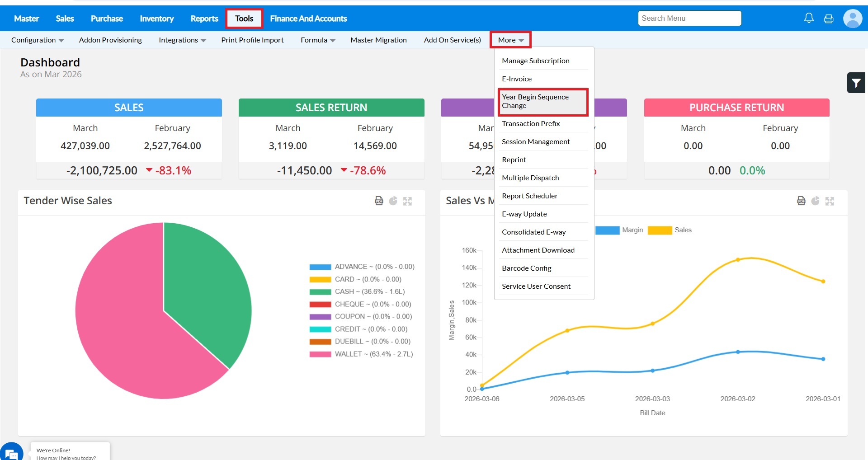Image resolution: width=868 pixels, height=460 pixels.
Task: Click the printer icon in header
Action: 829,19
